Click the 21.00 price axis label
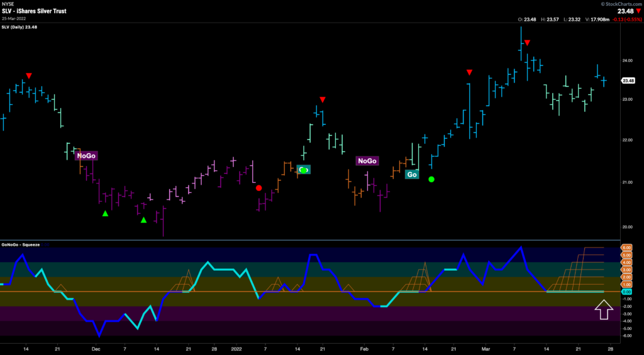The height and width of the screenshot is (355, 644). 627,182
